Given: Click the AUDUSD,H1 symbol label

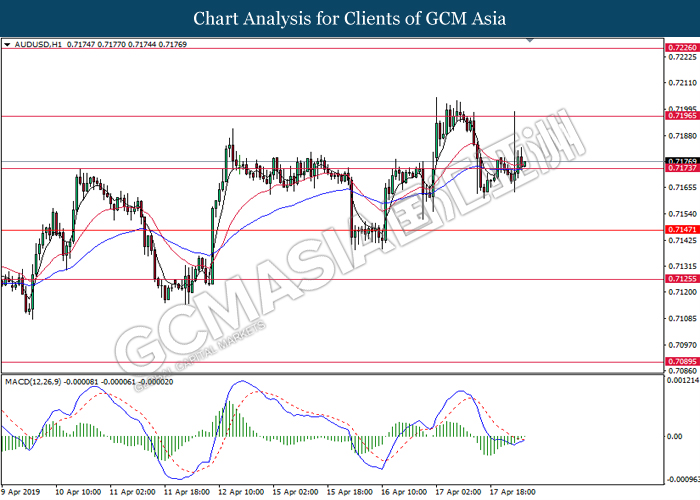Looking at the screenshot, I should point(37,45).
